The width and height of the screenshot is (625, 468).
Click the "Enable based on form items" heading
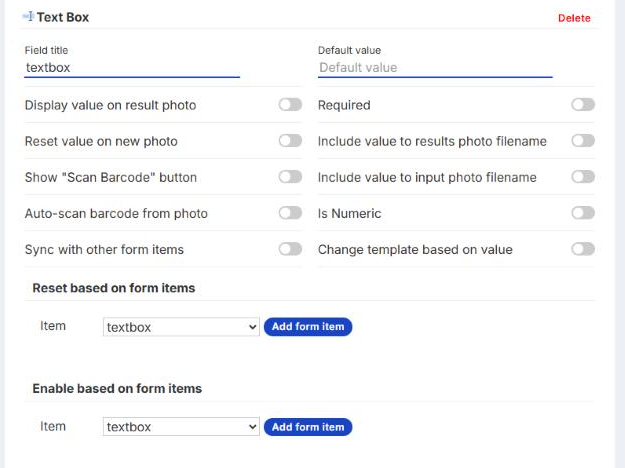click(117, 388)
